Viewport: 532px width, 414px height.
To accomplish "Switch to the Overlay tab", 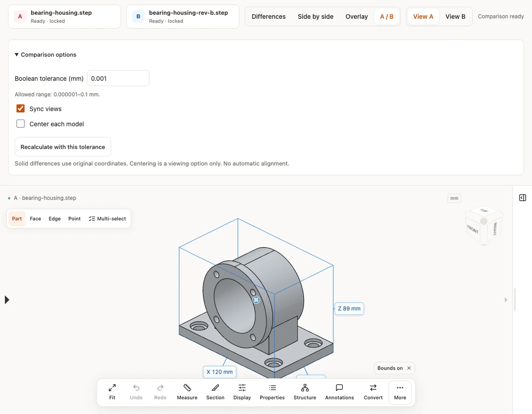I will pos(357,17).
